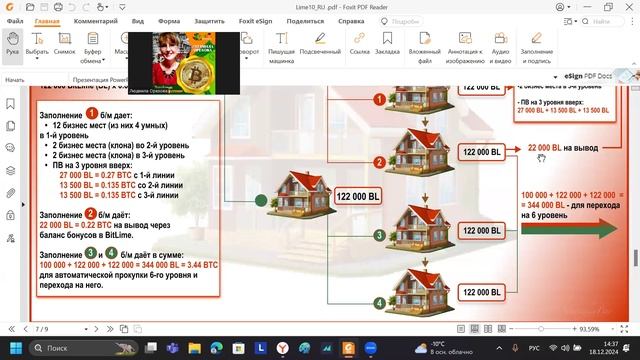This screenshot has height=360, width=640.
Task: Open the Поделиться ribbon tab
Action: (x=305, y=21)
